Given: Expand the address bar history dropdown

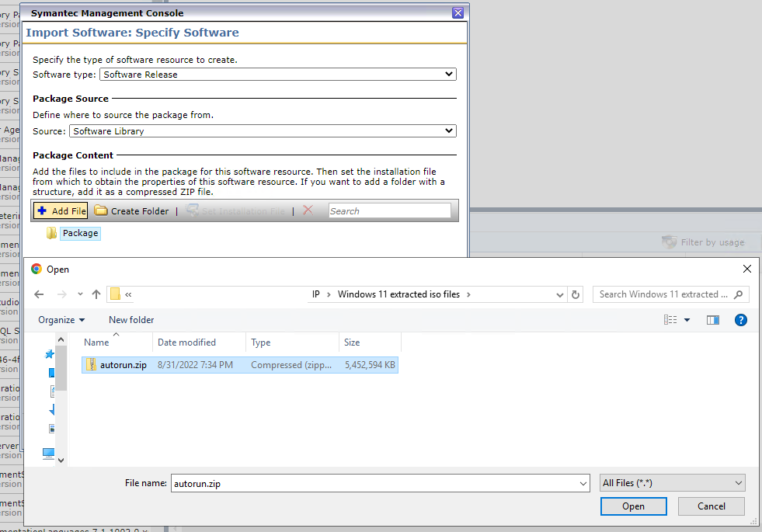Looking at the screenshot, I should click(560, 294).
